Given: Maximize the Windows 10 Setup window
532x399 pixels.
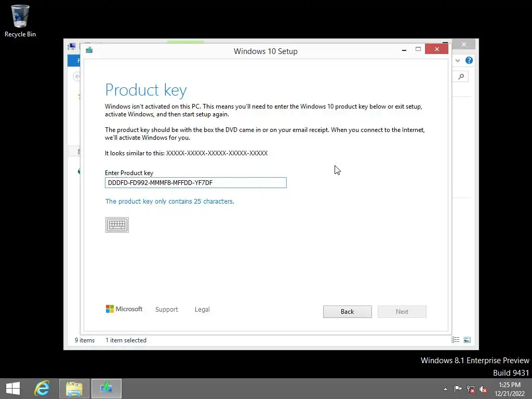Looking at the screenshot, I should click(418, 49).
